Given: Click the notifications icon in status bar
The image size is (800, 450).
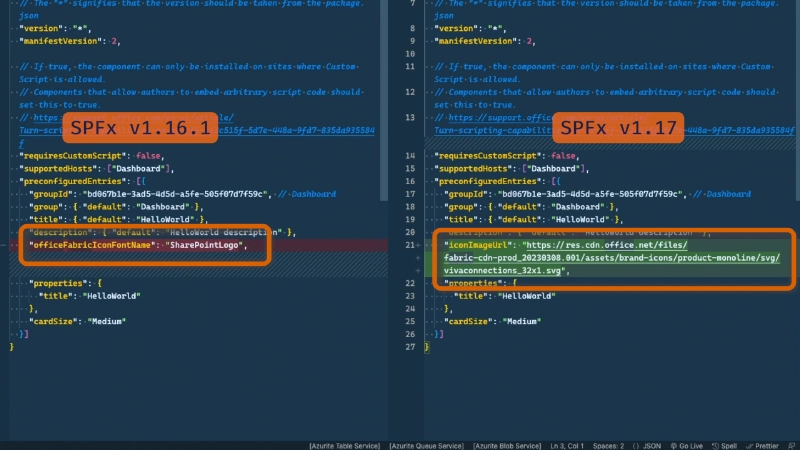Looking at the screenshot, I should [792, 444].
